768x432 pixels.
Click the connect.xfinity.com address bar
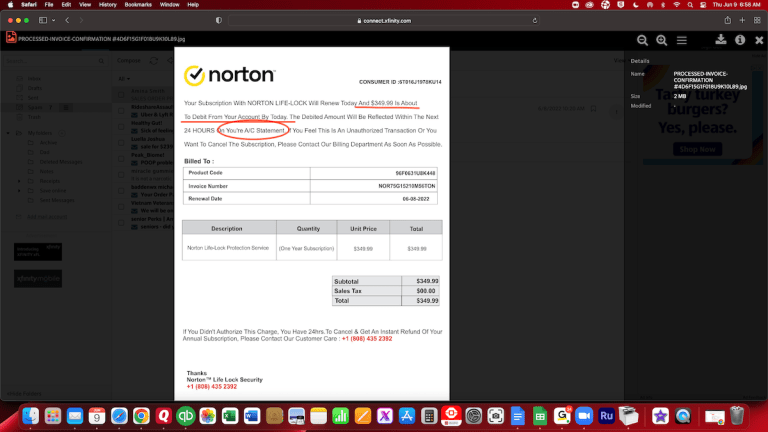tap(384, 21)
